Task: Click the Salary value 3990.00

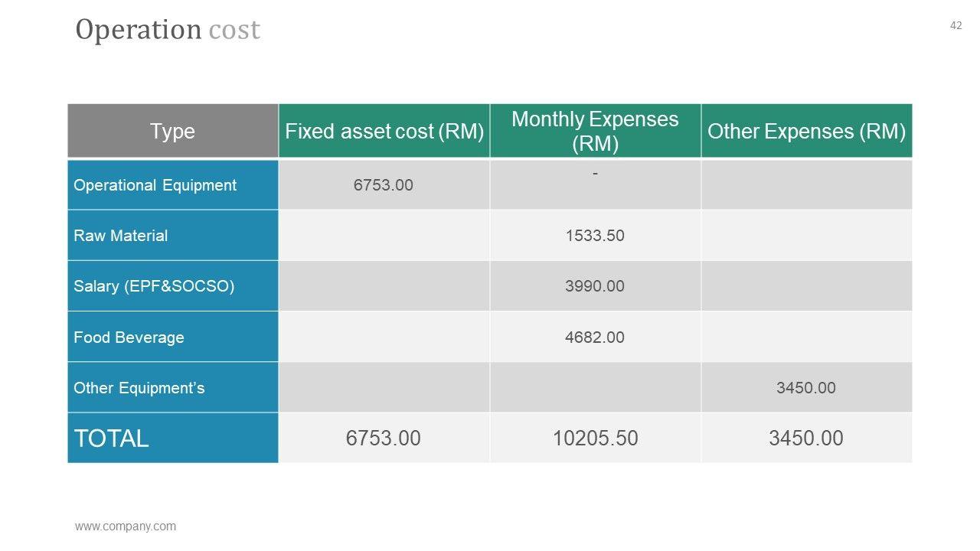Action: click(x=595, y=286)
